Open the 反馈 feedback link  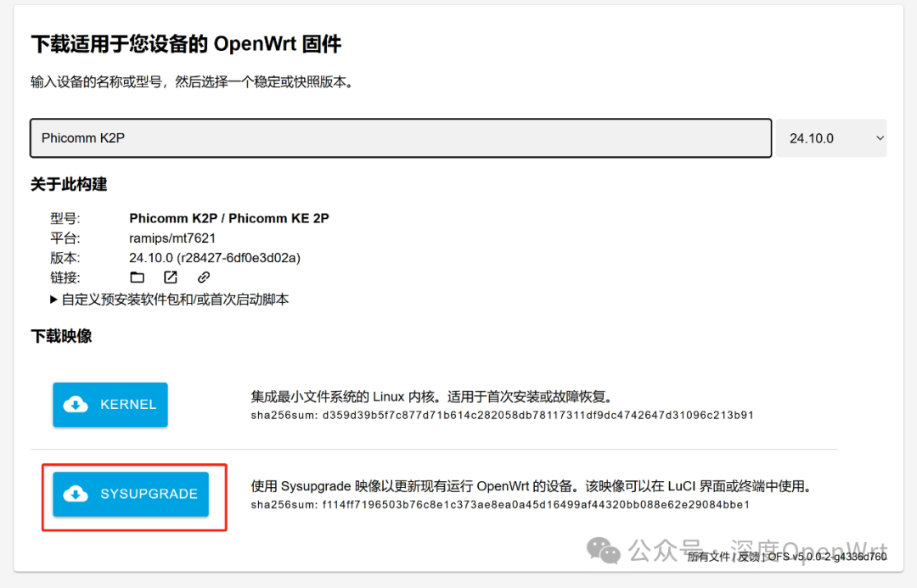pos(748,557)
